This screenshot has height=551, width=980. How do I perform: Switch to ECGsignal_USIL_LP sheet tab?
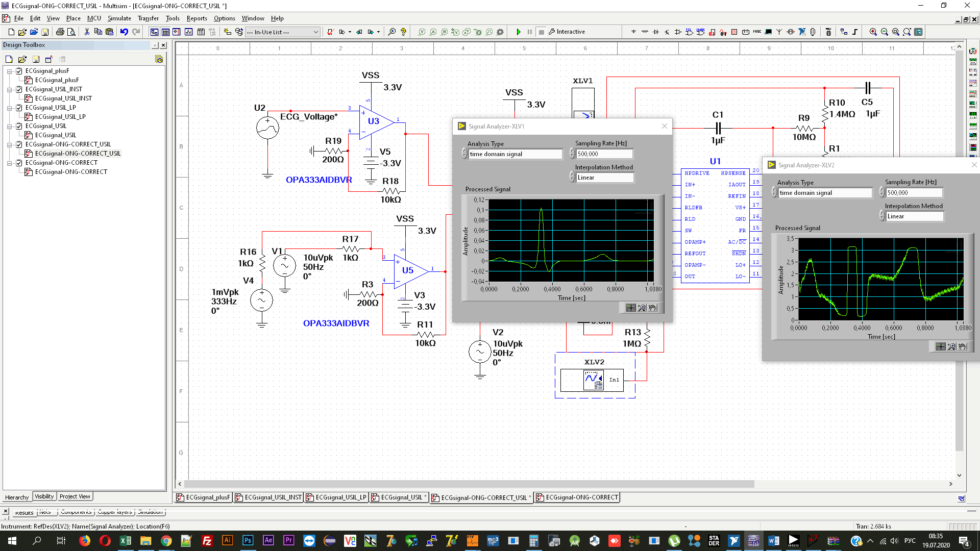336,497
